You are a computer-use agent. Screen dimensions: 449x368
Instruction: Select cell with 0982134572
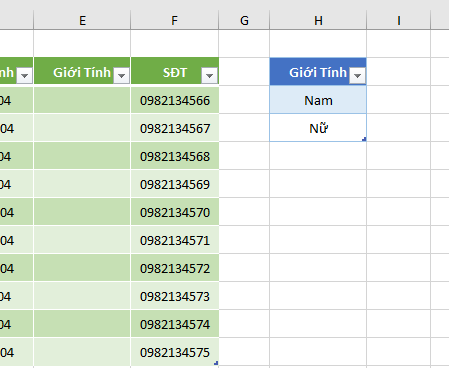point(175,268)
